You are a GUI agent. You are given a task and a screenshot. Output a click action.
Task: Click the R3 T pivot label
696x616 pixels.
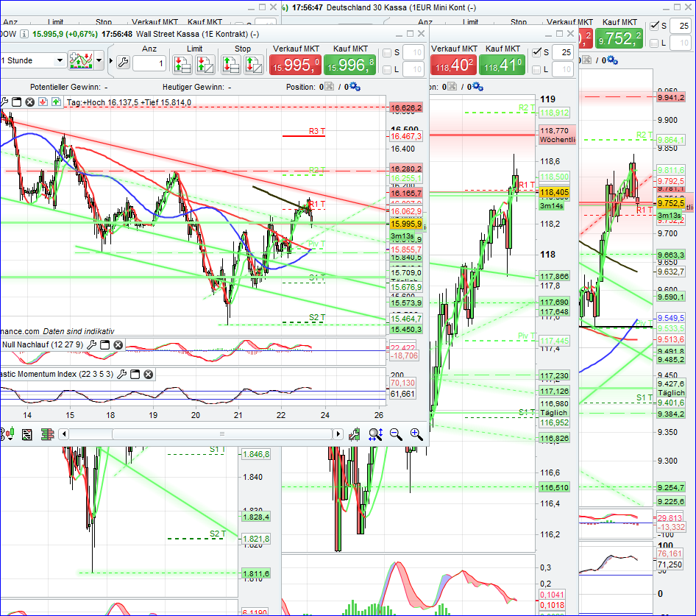pos(317,131)
